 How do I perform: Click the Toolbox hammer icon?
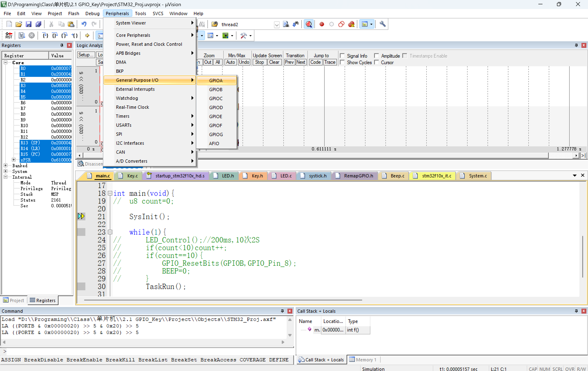coord(243,36)
